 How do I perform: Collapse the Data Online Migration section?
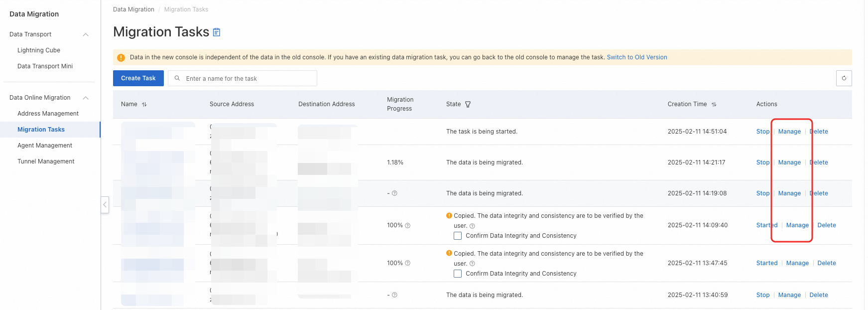86,98
